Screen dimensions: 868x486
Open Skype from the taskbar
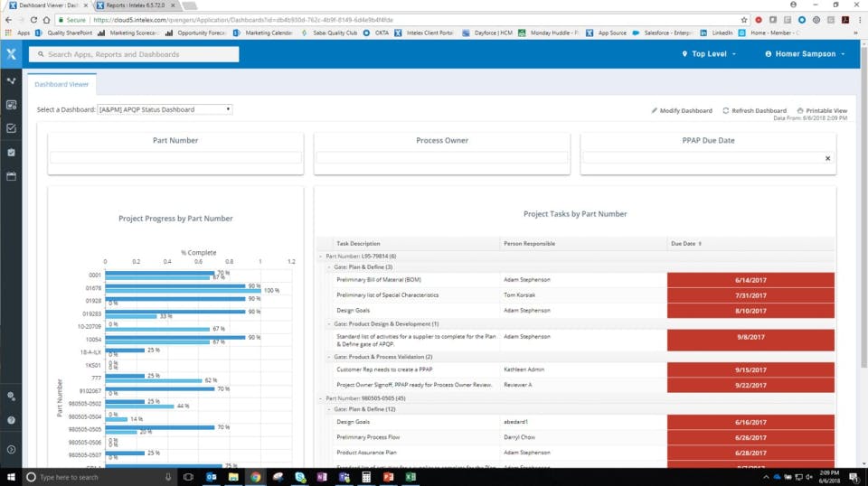coord(300,477)
